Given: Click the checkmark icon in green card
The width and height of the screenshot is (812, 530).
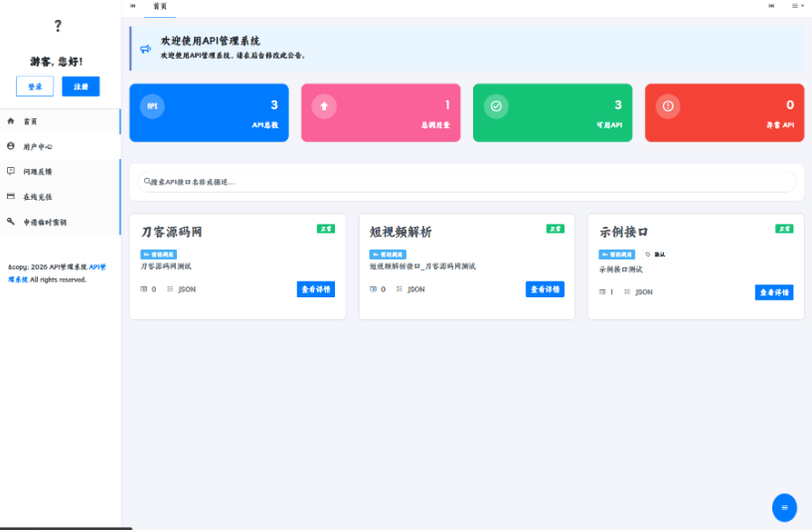Looking at the screenshot, I should 496,106.
